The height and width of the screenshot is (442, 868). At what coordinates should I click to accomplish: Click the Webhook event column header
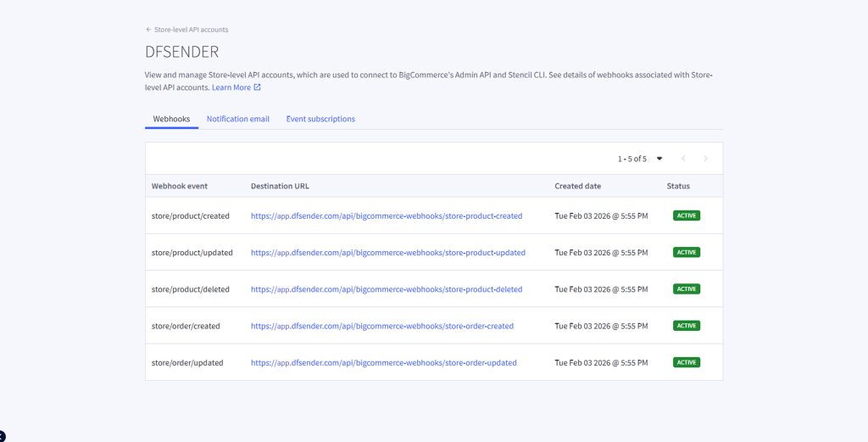click(180, 186)
